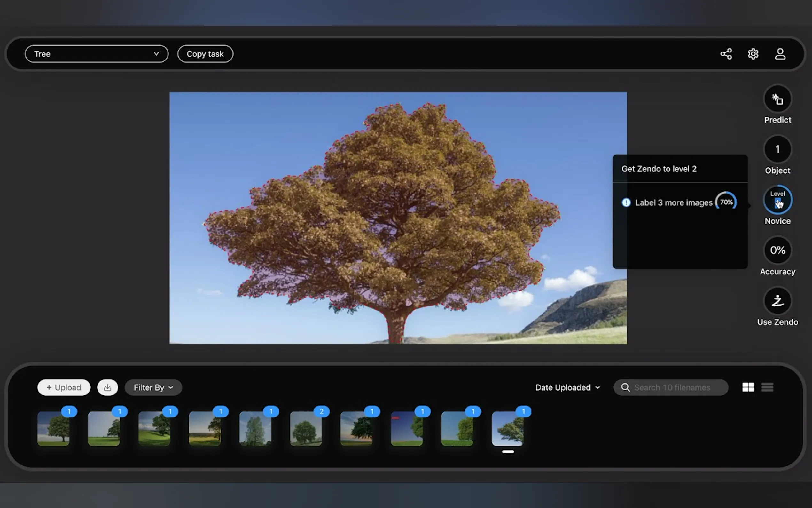Open settings gear in top bar
This screenshot has height=508, width=812.
click(x=753, y=54)
